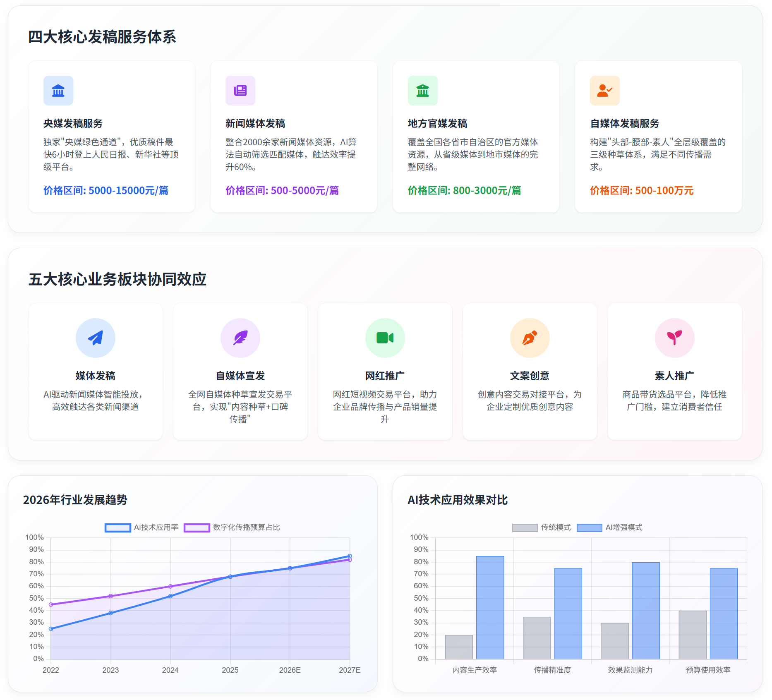772x700 pixels.
Task: Click the purple newspaper icon for 新闻媒体发稿
Action: pos(240,91)
